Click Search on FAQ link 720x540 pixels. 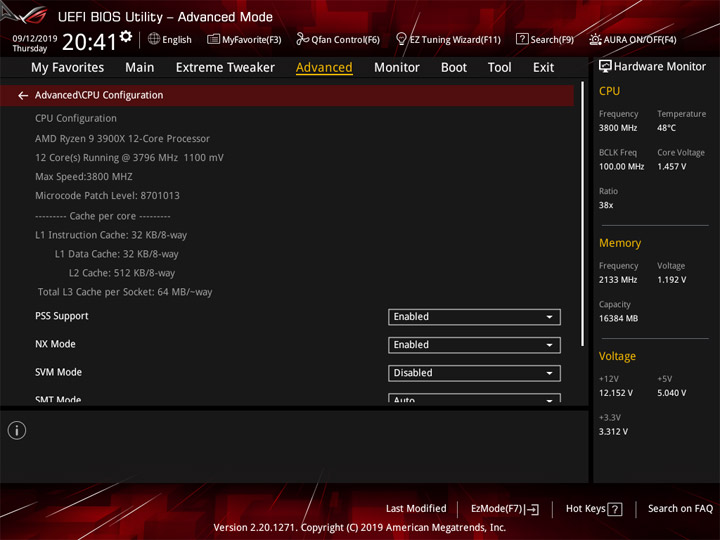[680, 508]
